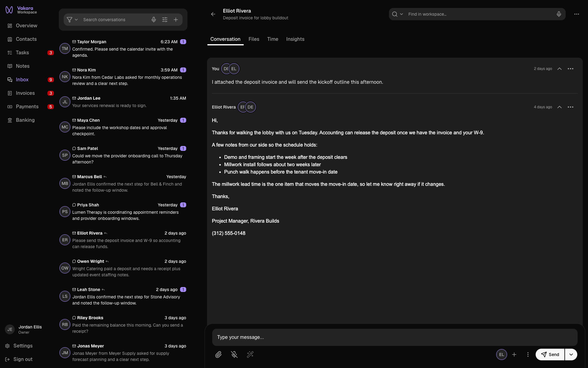This screenshot has width=588, height=368.
Task: Click the microphone in Find in workspace
Action: pos(559,14)
